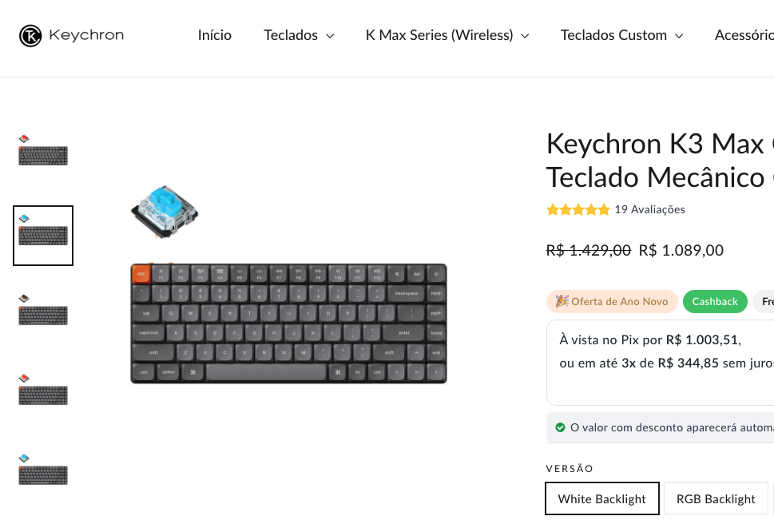
Task: Choose the White Backlight version option
Action: [x=601, y=499]
